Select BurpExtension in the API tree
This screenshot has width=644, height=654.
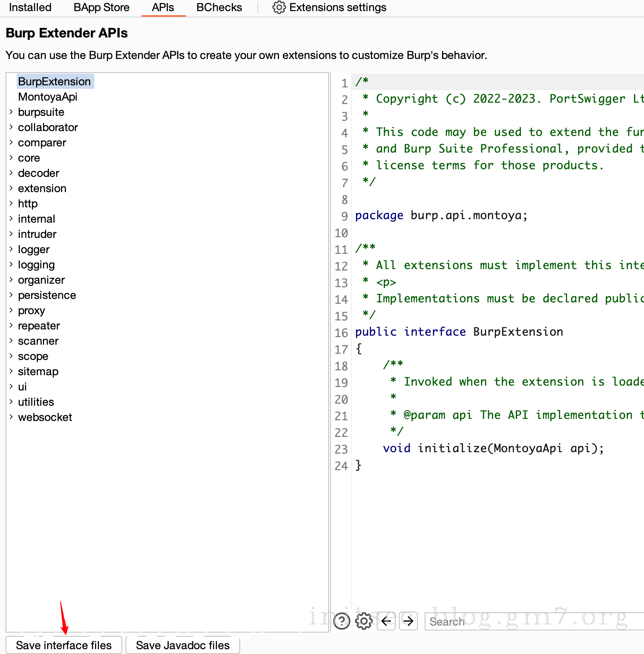click(54, 81)
